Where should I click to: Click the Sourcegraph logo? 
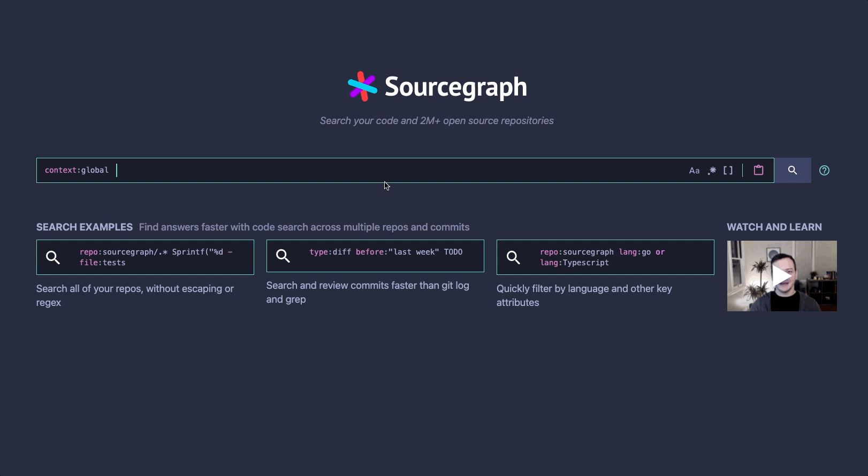point(437,86)
